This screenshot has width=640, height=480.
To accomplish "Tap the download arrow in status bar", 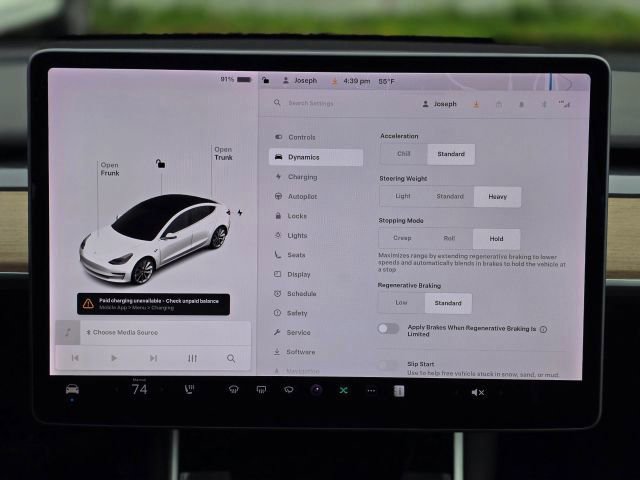I will click(x=334, y=81).
